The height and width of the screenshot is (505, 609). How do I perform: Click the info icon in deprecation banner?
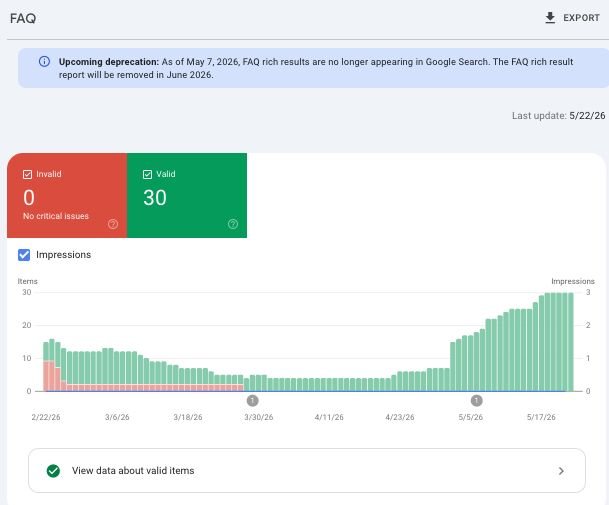point(44,61)
